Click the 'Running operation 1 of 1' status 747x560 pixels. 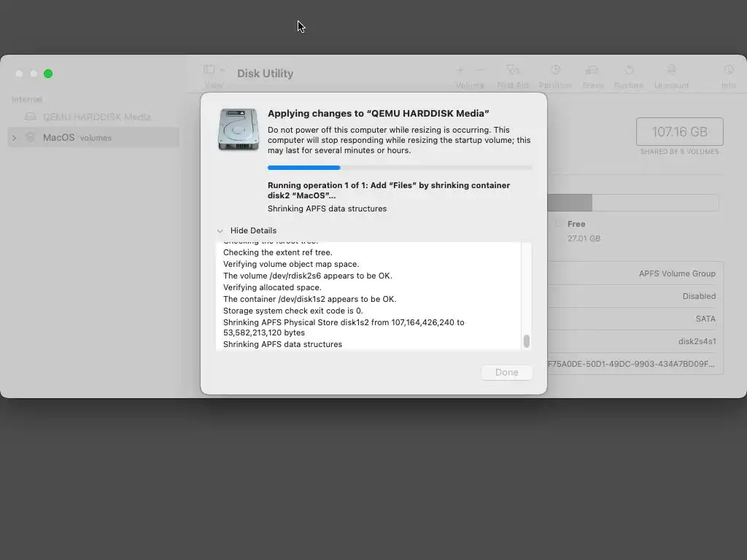point(389,190)
